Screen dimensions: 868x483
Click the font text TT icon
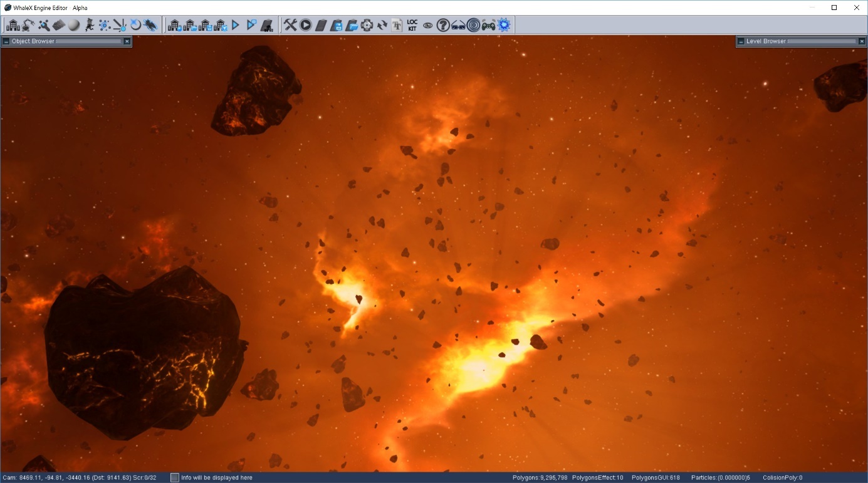tap(397, 25)
